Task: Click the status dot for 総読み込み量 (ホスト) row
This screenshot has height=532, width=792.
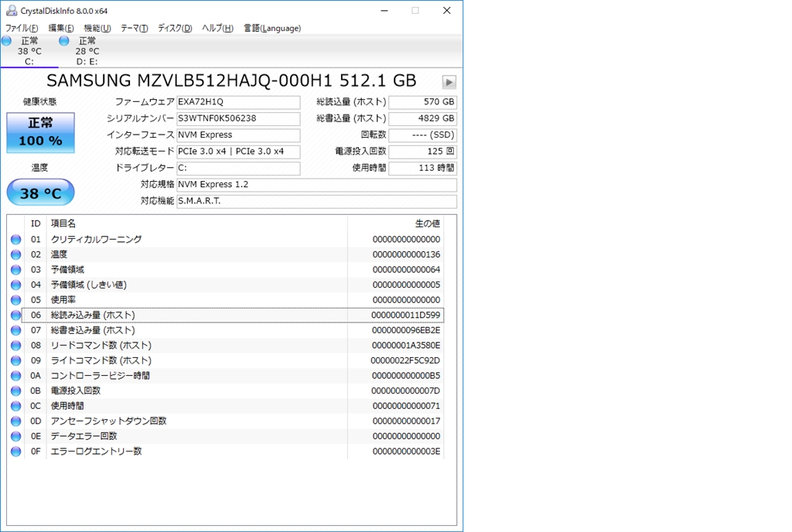Action: point(16,315)
